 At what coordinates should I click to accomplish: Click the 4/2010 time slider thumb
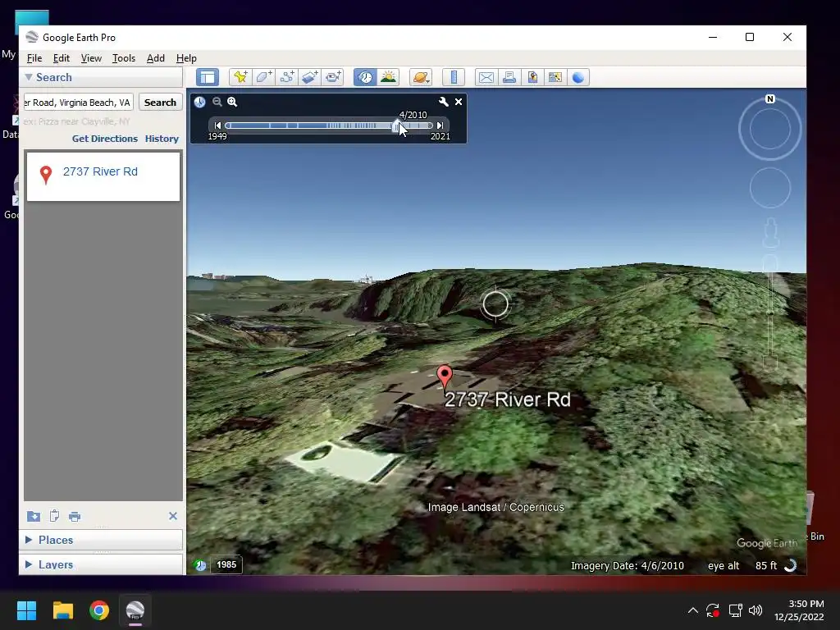(396, 126)
